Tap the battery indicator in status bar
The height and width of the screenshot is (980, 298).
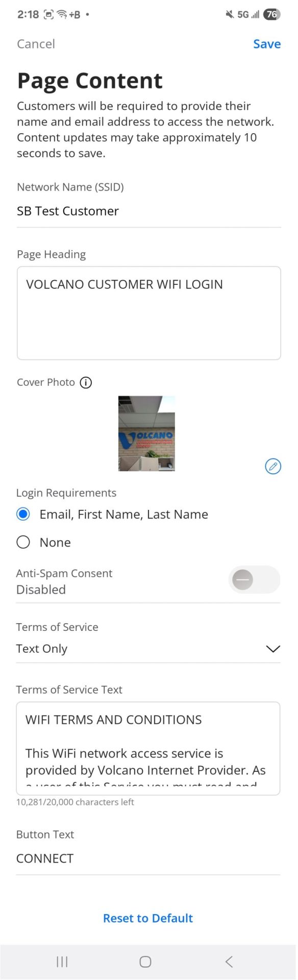(272, 14)
